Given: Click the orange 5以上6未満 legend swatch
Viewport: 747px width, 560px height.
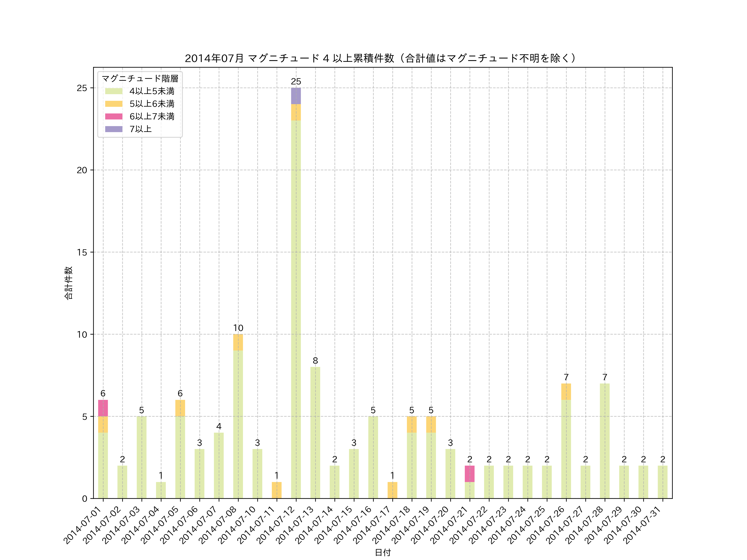Looking at the screenshot, I should [x=114, y=104].
